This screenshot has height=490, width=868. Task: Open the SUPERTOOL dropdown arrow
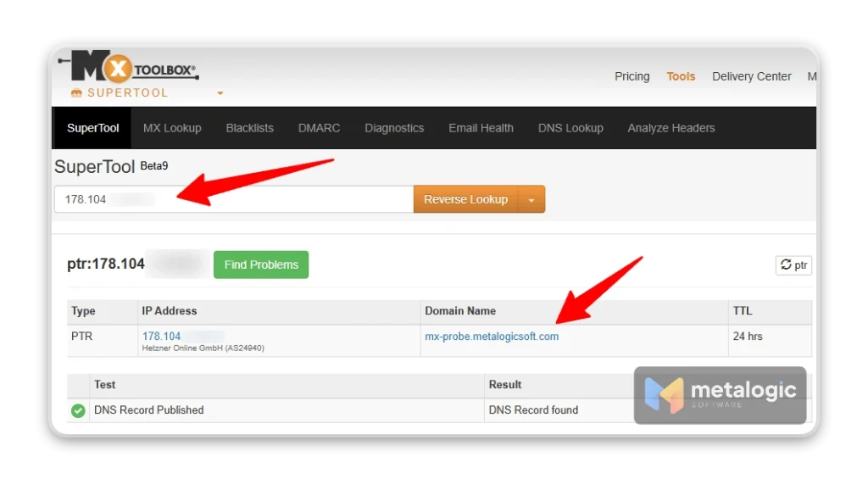(x=220, y=93)
